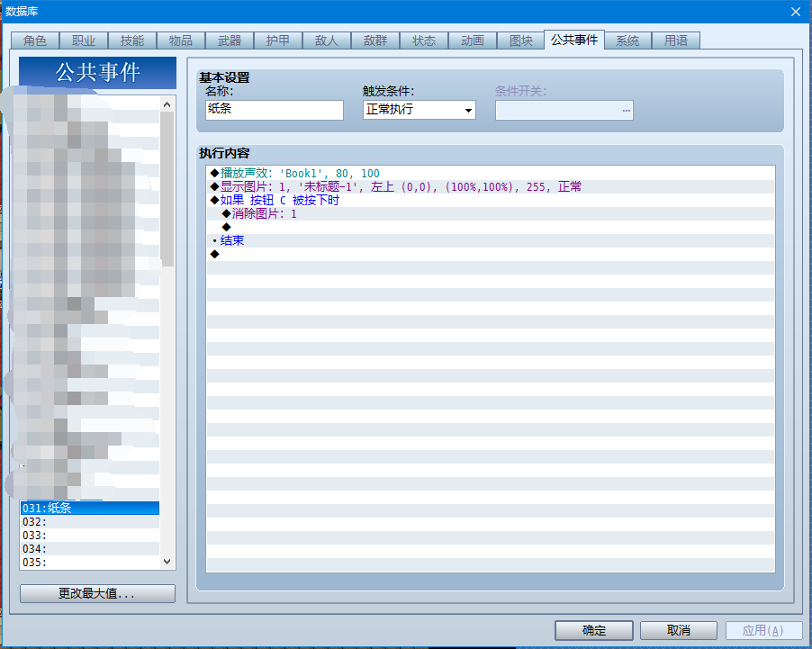This screenshot has width=812, height=649.
Task: Go to the 物品 tab
Action: 181,41
